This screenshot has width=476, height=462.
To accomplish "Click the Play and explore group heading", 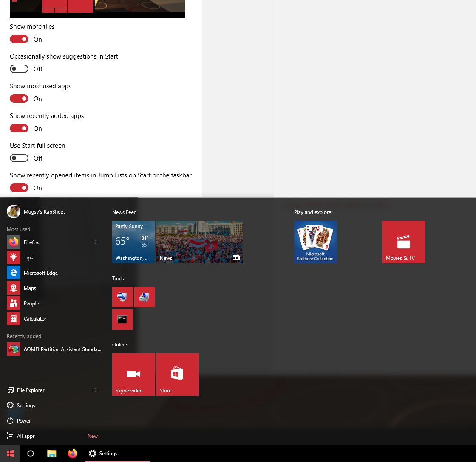I will pyautogui.click(x=313, y=212).
